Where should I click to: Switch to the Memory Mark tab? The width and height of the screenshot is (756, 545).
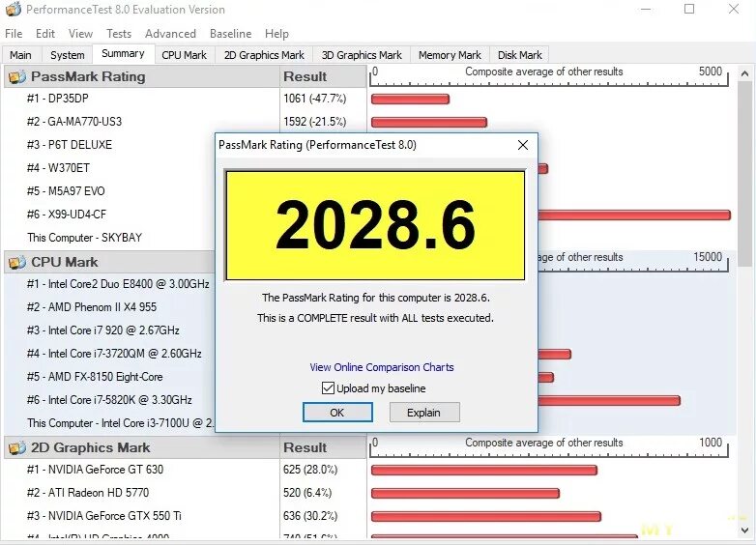[x=450, y=55]
